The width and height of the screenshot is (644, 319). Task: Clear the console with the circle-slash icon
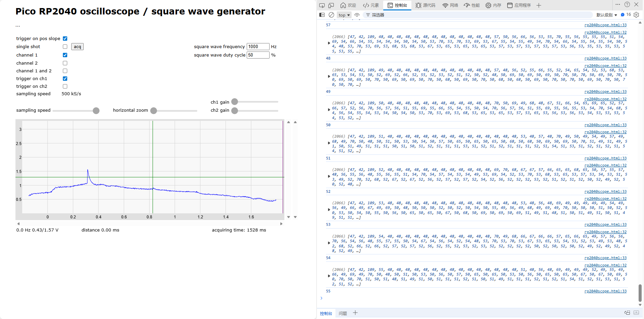pos(331,15)
